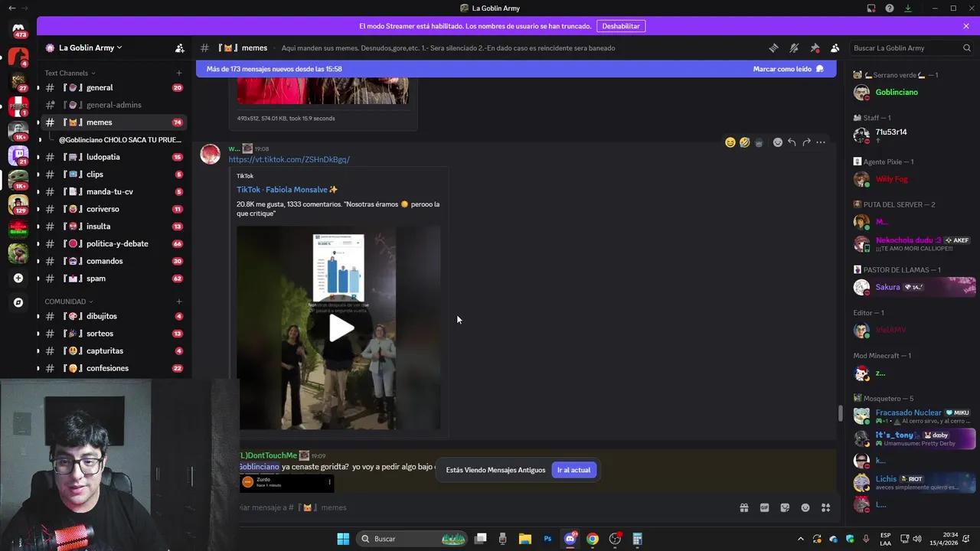Collapse the Text Channels category
Viewport: 980px width, 551px height.
click(69, 73)
